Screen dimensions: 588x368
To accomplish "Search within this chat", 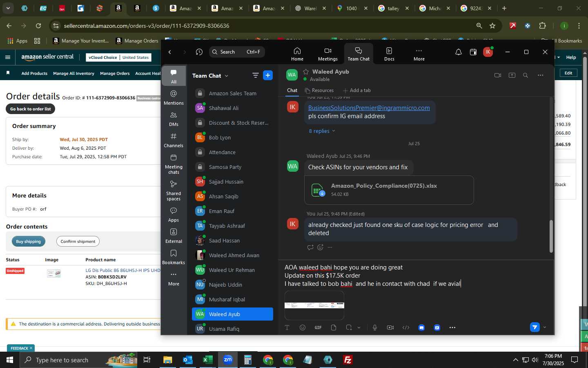I will [x=526, y=75].
